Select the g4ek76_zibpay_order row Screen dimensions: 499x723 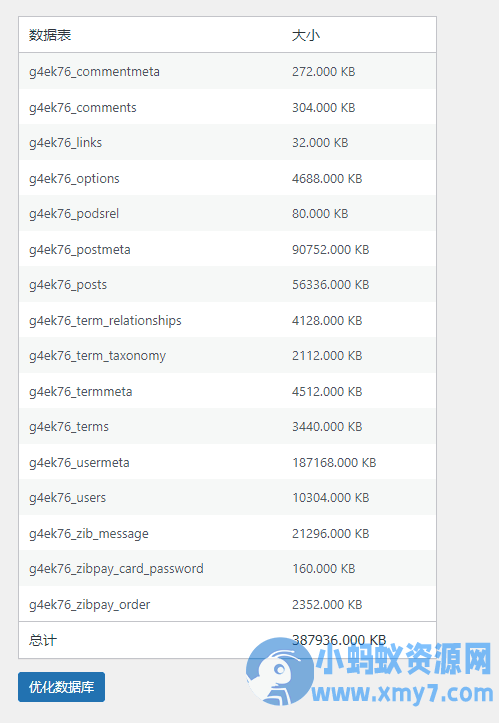click(227, 604)
